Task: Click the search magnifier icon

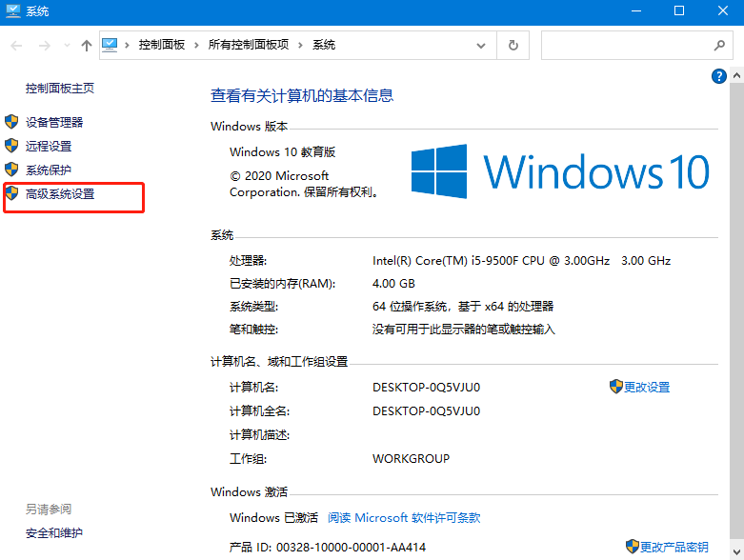Action: (x=719, y=46)
